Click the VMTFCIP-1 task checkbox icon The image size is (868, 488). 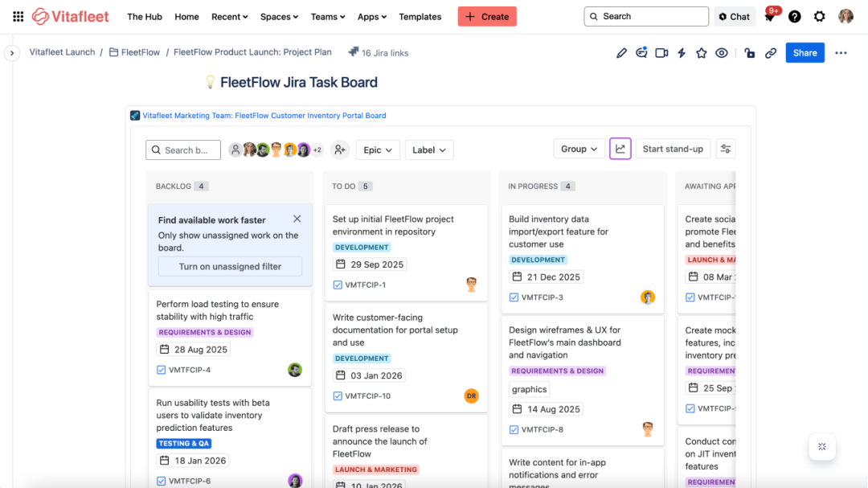point(338,285)
